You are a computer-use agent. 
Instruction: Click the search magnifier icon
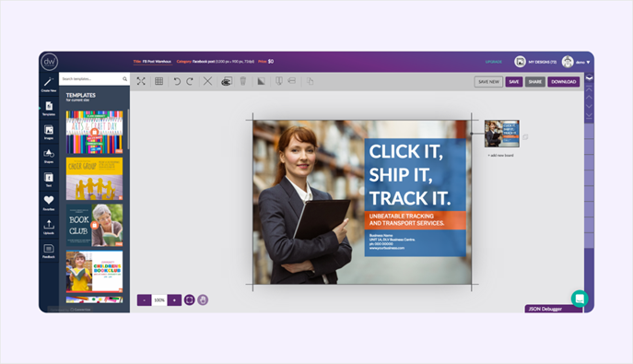tap(124, 79)
